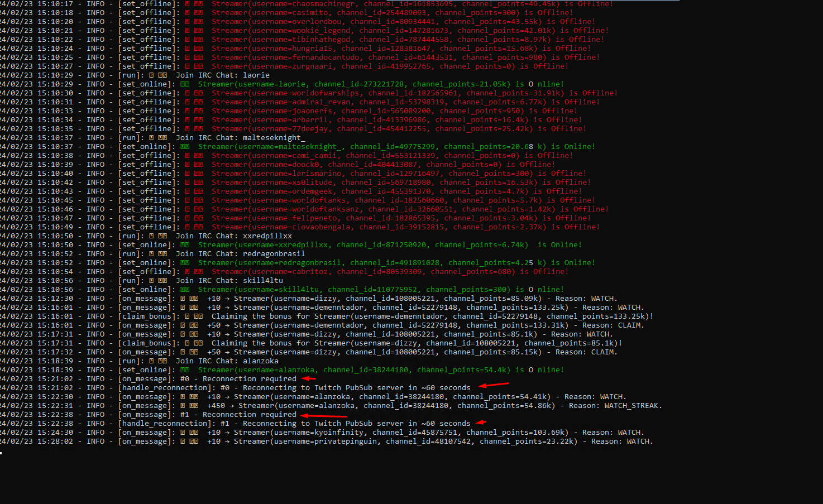Select the offline line for admiral_revan
823x504 pixels.
tap(405, 102)
